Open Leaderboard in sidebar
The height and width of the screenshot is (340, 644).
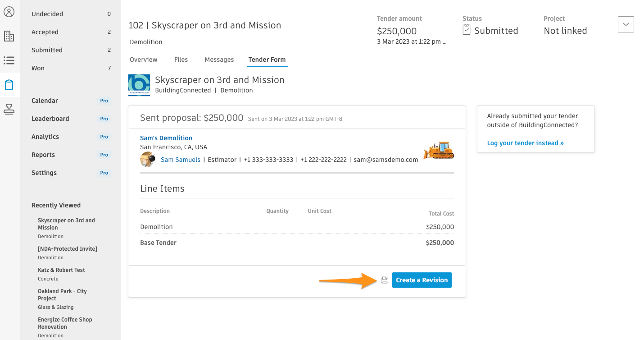[50, 119]
